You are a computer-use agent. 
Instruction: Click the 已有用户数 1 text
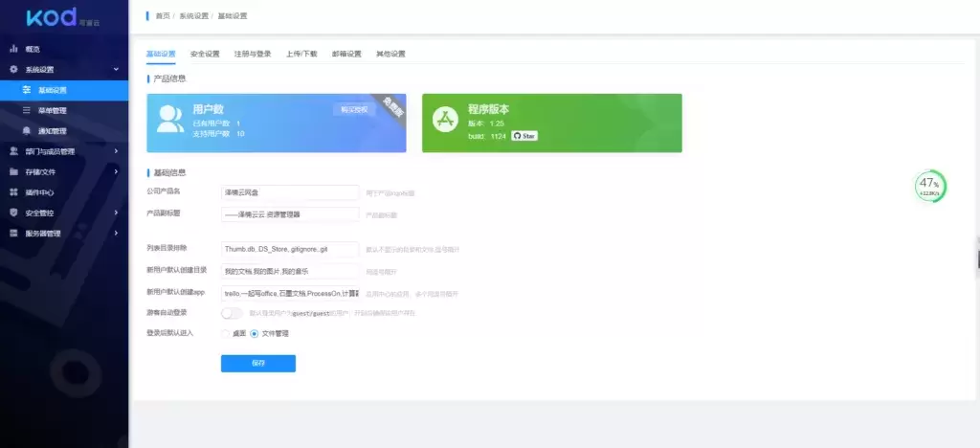pyautogui.click(x=216, y=123)
